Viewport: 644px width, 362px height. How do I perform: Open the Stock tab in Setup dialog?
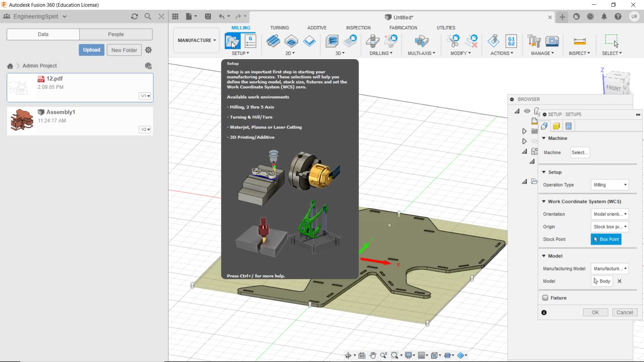click(556, 126)
